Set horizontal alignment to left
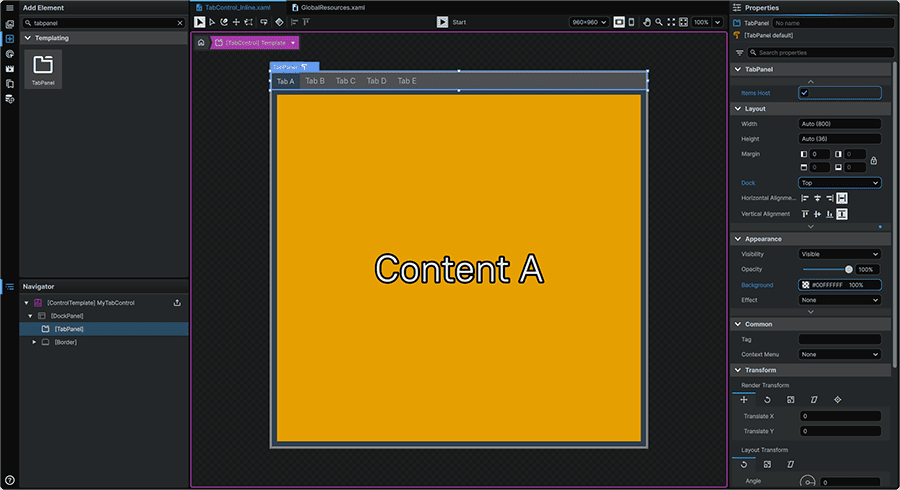This screenshot has width=900, height=490. [x=805, y=198]
